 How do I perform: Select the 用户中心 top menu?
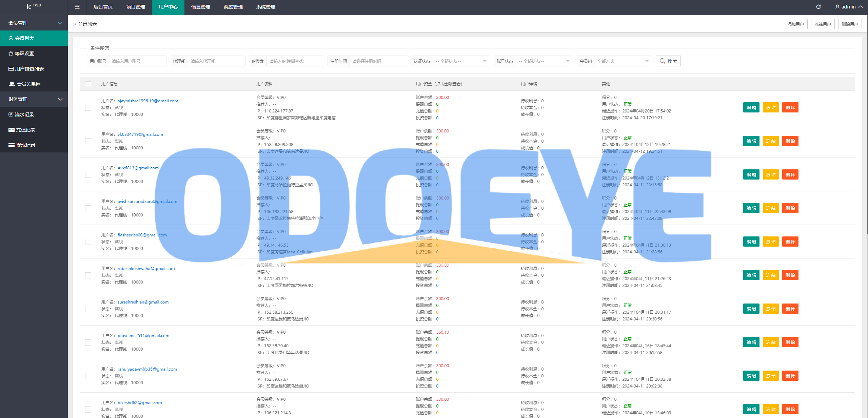[x=168, y=7]
